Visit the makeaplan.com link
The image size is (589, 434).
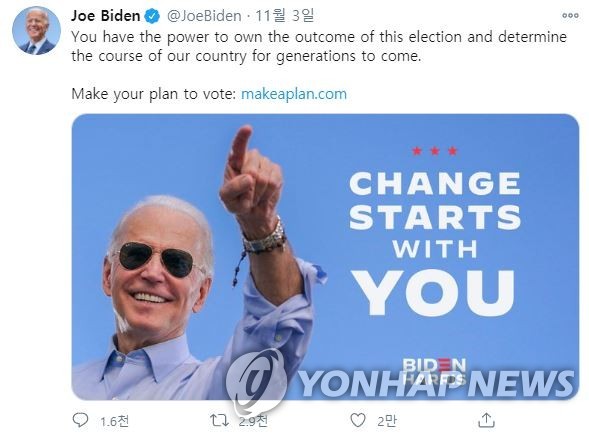tap(294, 94)
